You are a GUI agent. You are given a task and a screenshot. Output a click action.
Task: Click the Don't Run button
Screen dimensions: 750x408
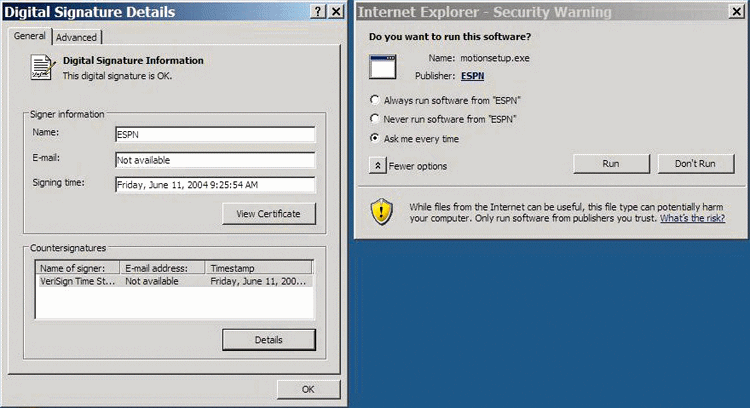695,164
